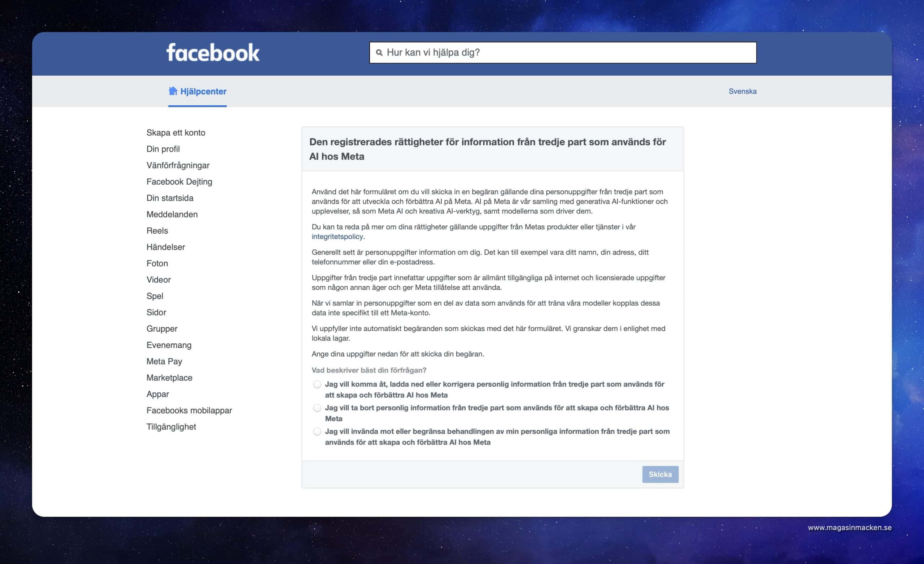The image size is (924, 564).
Task: Open Skapa ett konto in sidebar
Action: pyautogui.click(x=175, y=133)
